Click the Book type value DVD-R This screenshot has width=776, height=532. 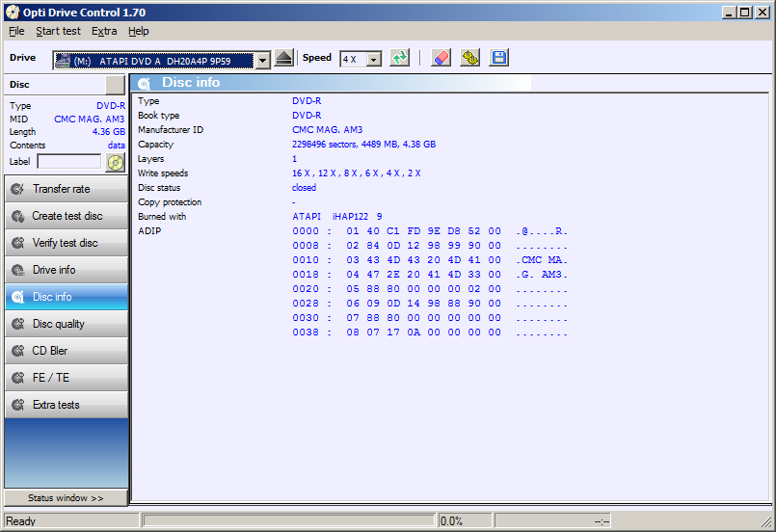(x=307, y=116)
